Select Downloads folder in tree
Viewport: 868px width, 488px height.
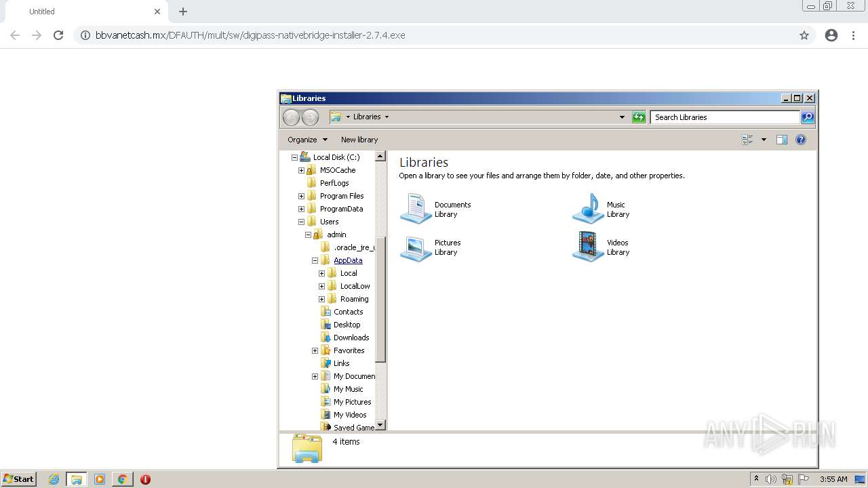click(351, 338)
